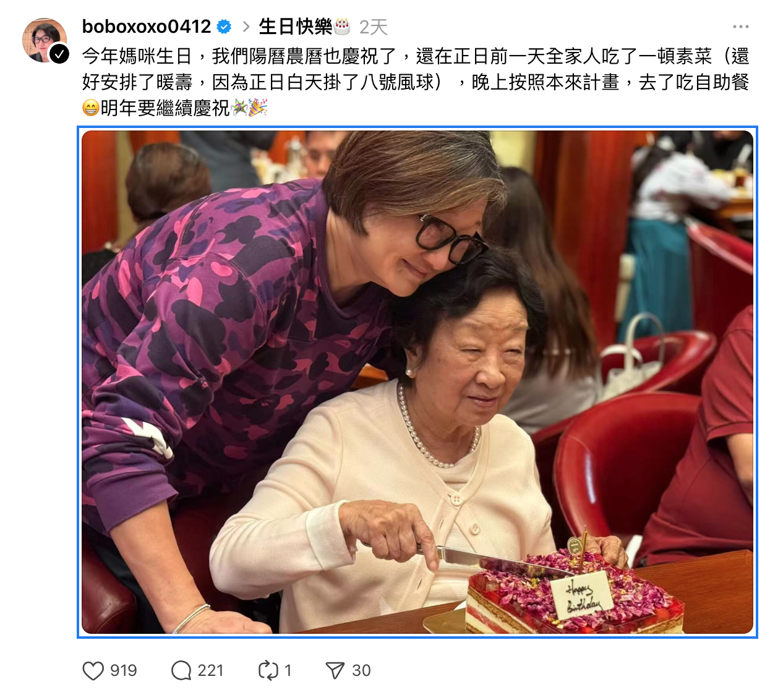Open replies with the comment bubble icon
This screenshot has height=700, width=783.
point(181,670)
